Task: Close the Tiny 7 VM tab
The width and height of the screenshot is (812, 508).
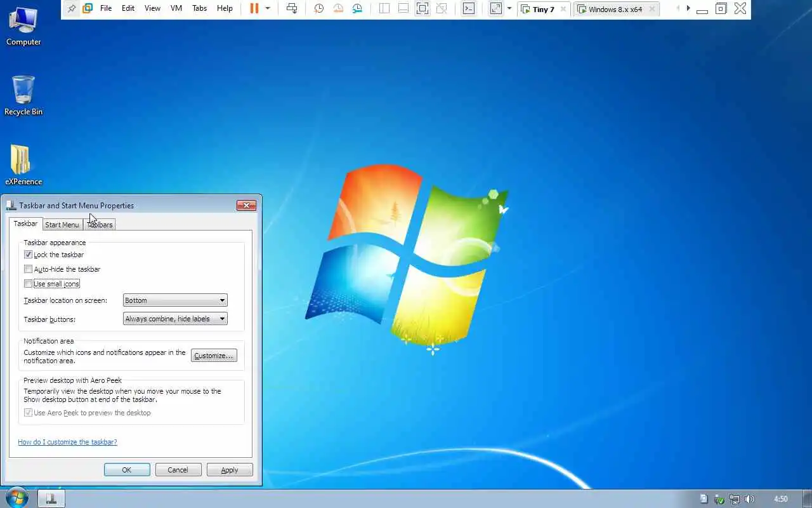Action: tap(563, 10)
